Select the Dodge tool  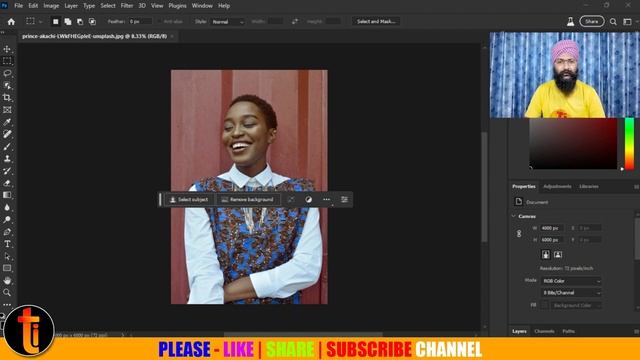pos(7,220)
